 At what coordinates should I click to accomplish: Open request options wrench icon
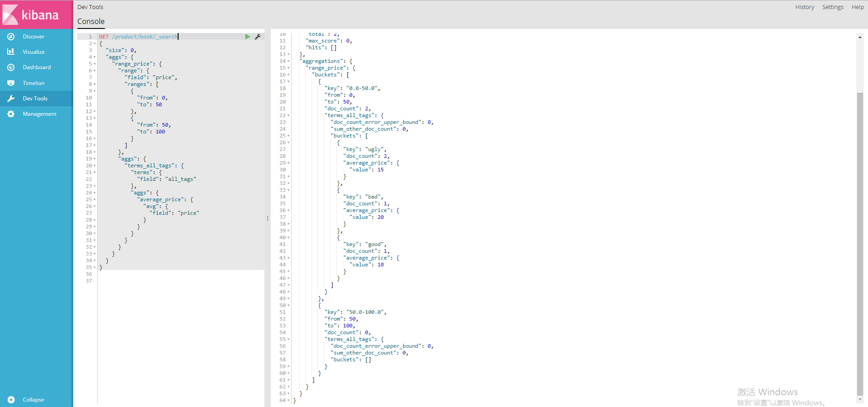(x=258, y=37)
